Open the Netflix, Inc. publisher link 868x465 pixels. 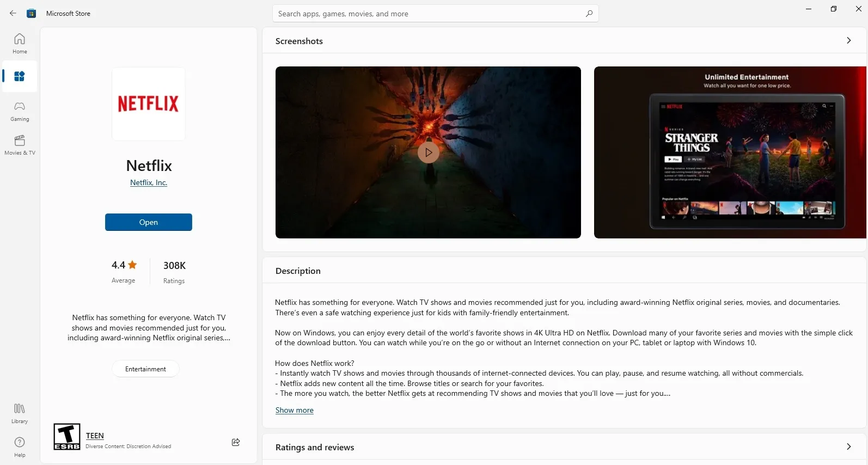(x=149, y=182)
